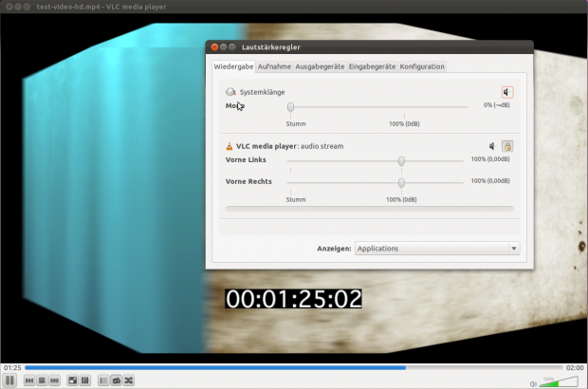The width and height of the screenshot is (588, 389).
Task: Close the VLC media player window
Action: tap(9, 7)
